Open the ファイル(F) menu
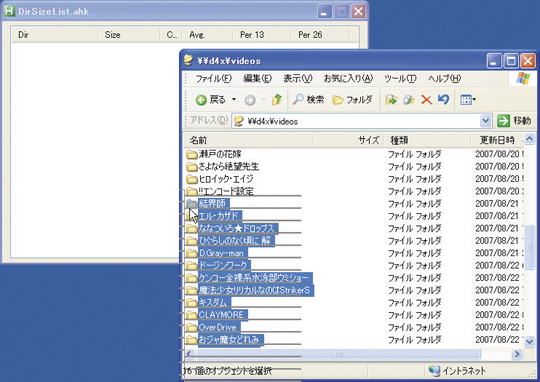The width and height of the screenshot is (540, 382). click(x=214, y=79)
